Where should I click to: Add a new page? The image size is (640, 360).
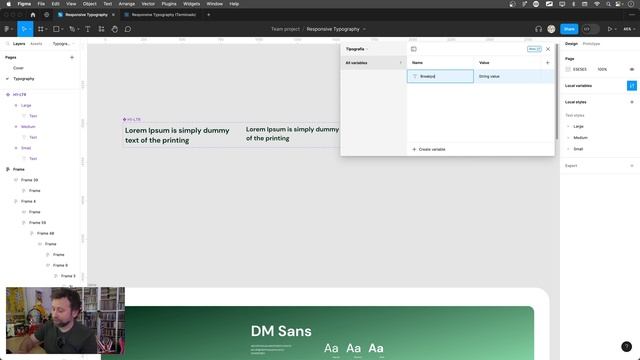[x=72, y=58]
